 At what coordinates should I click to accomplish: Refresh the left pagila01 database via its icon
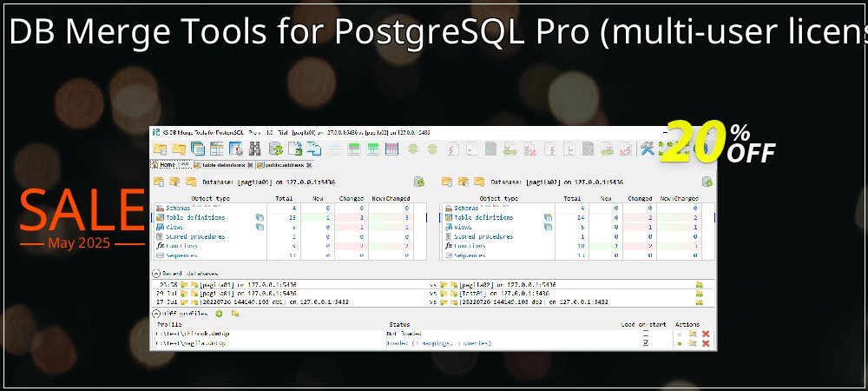point(419,182)
